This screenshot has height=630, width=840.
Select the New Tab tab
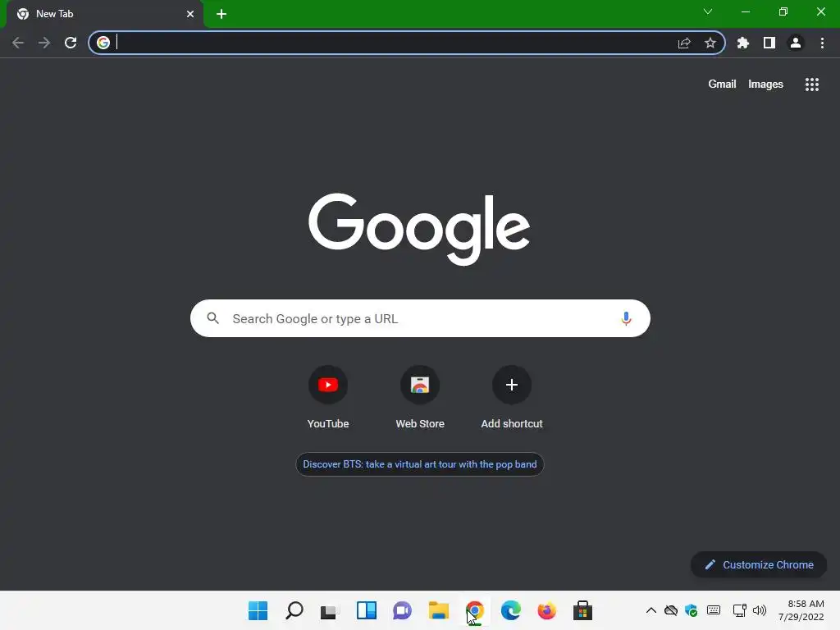(x=105, y=14)
